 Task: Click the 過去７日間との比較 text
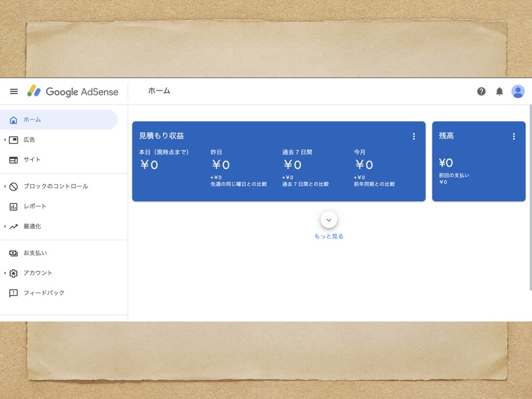click(x=305, y=184)
